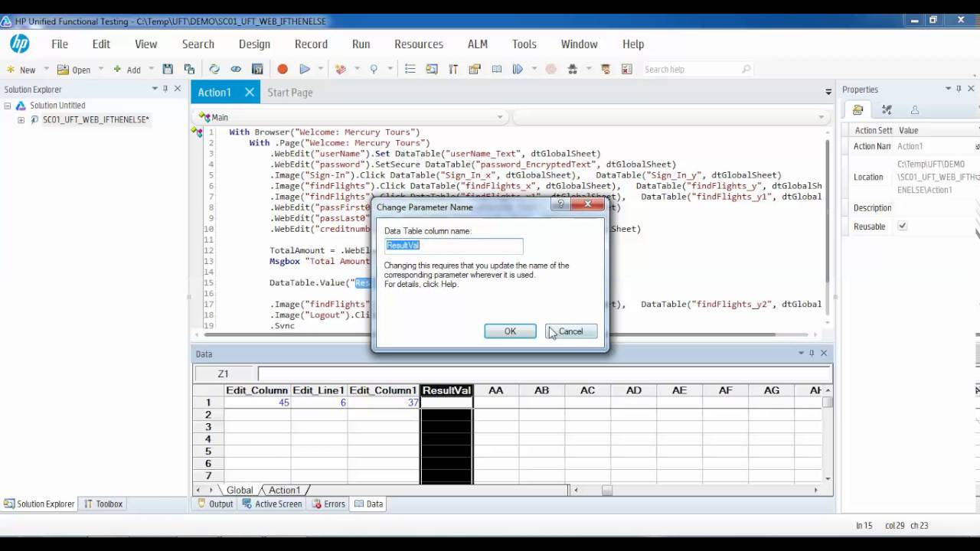Click the HP logo icon
The width and height of the screenshot is (980, 551).
19,44
